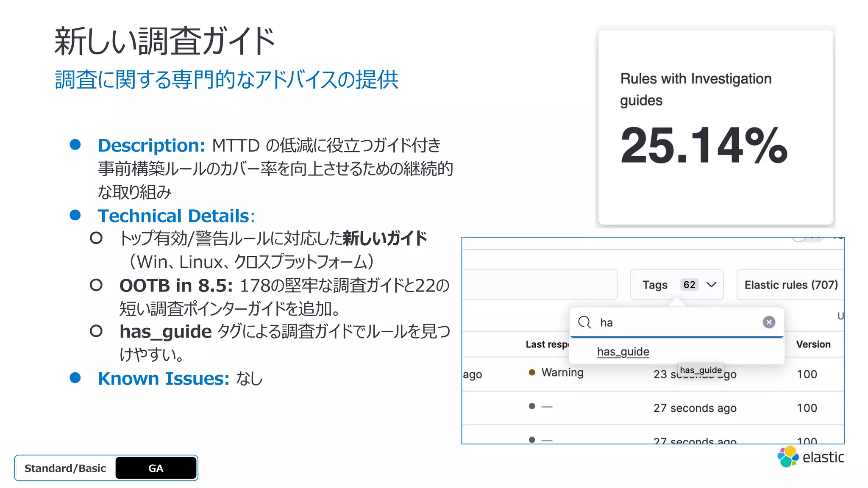Image resolution: width=868 pixels, height=488 pixels.
Task: Select the Elastic rules (707) filter
Action: [790, 285]
